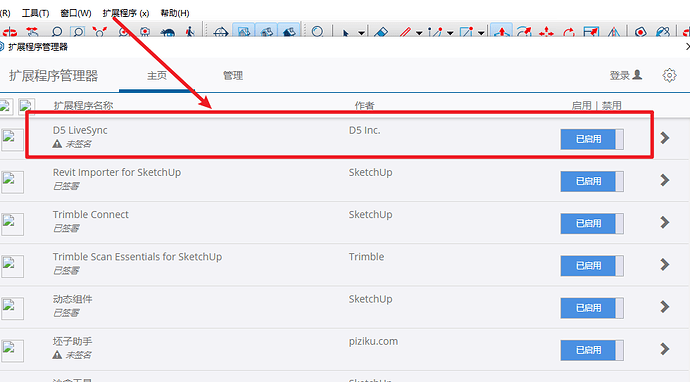Expand Trimble Scan Essentials row chevron
This screenshot has height=382, width=690.
coord(665,264)
